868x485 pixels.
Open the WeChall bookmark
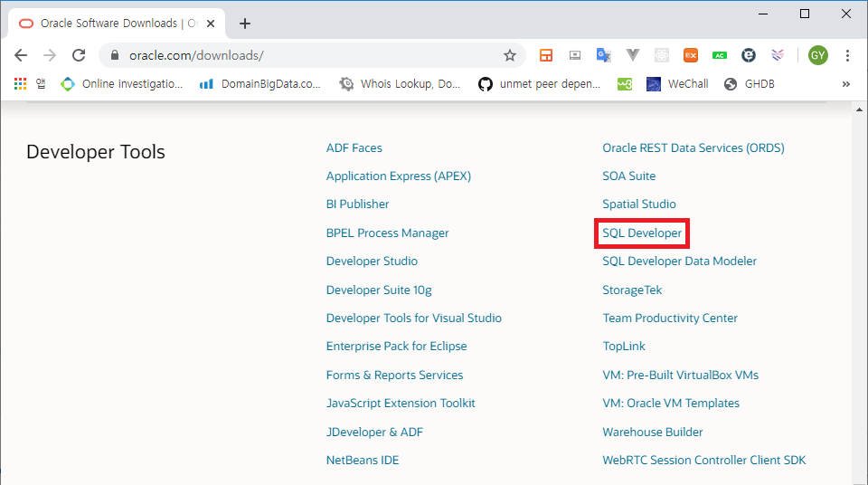[x=677, y=83]
